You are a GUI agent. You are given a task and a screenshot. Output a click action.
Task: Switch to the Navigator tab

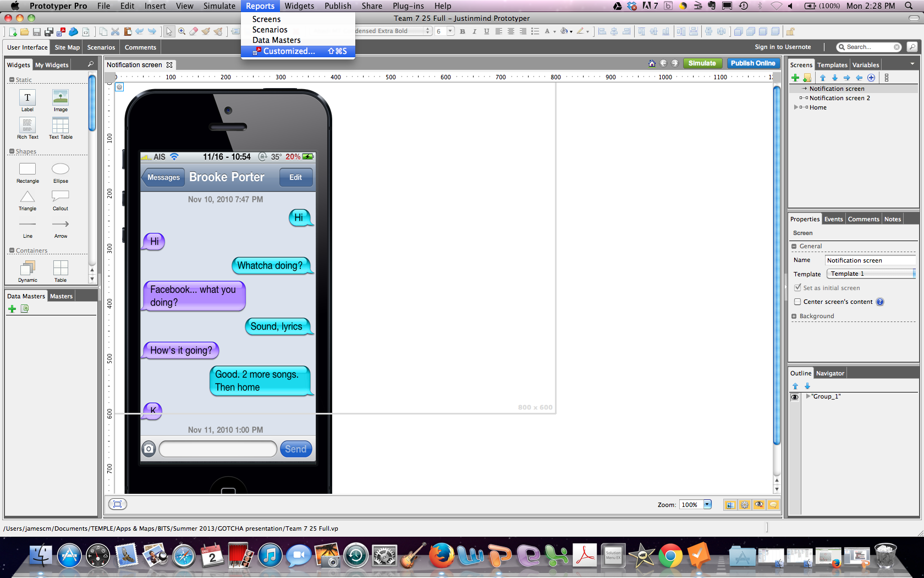830,373
